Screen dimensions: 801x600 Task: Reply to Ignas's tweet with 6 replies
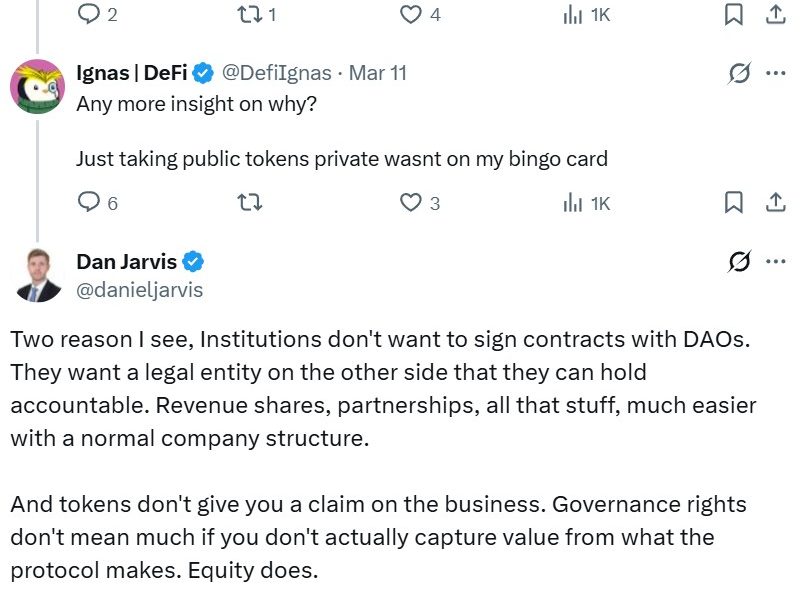pos(90,203)
